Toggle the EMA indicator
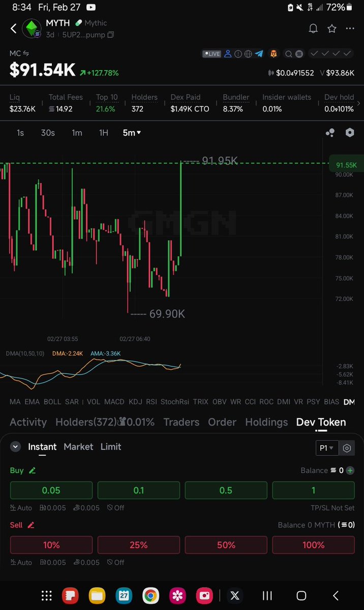364x610 pixels. click(32, 402)
